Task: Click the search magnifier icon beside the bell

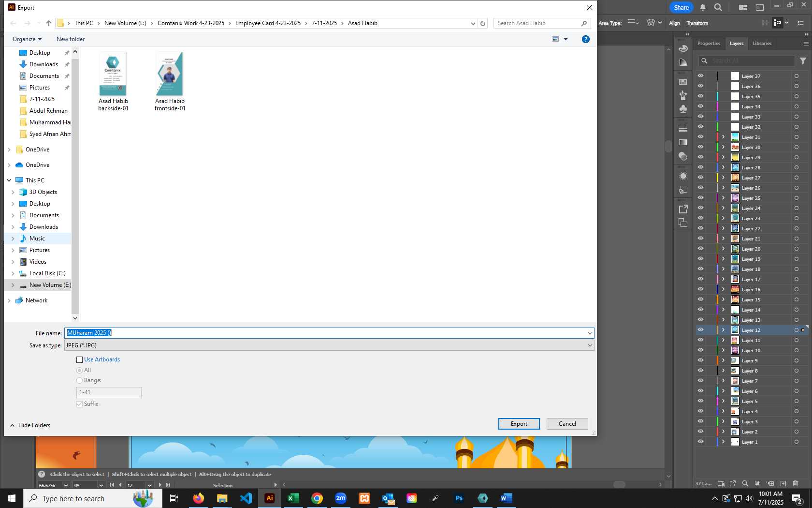Action: pyautogui.click(x=718, y=7)
